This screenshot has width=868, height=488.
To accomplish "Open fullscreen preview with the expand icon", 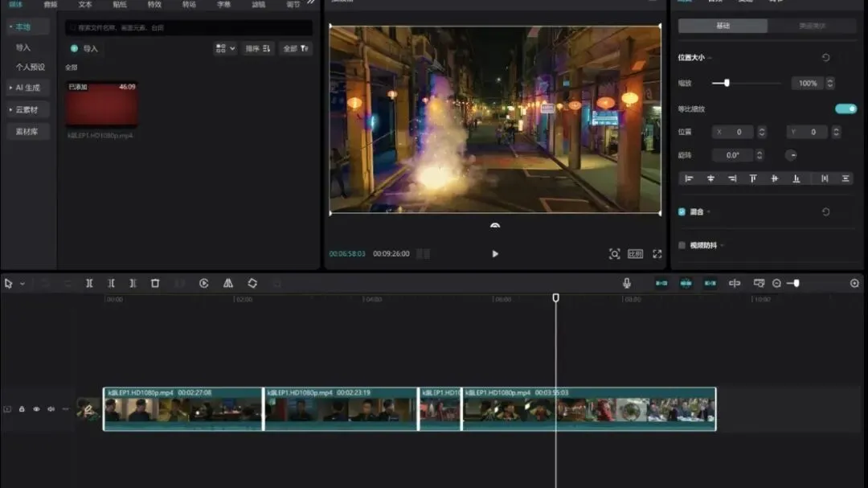I will point(657,254).
